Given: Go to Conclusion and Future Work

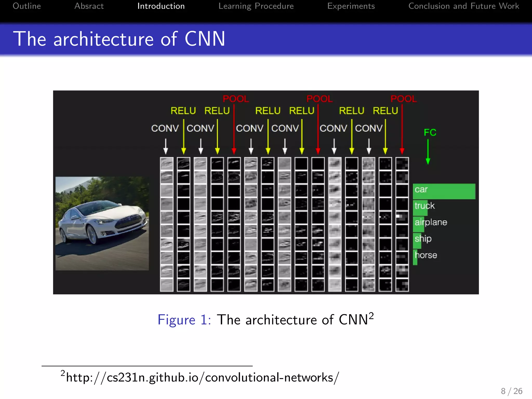Looking at the screenshot, I should (464, 6).
